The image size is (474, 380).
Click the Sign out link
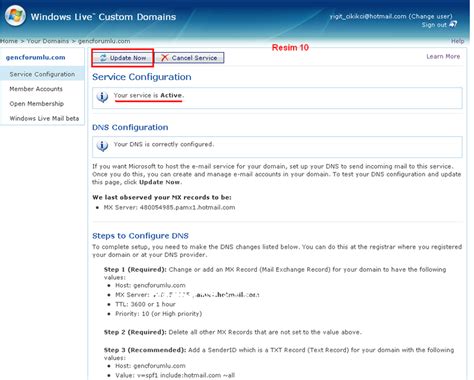[434, 25]
